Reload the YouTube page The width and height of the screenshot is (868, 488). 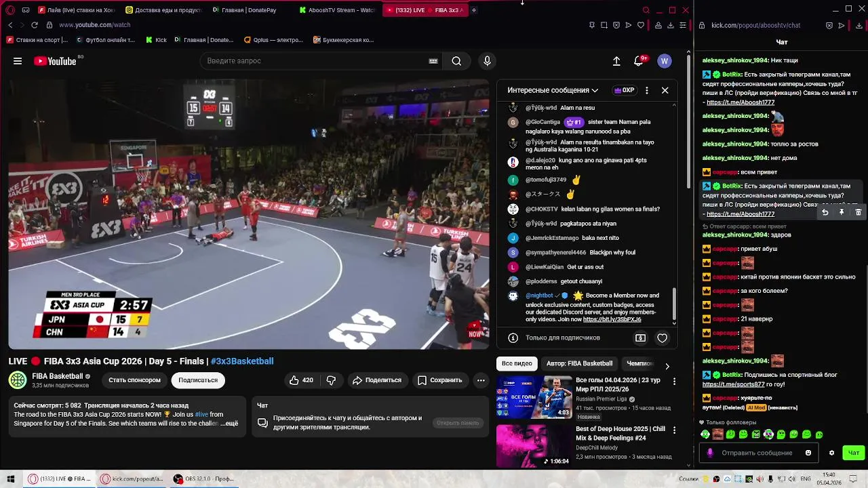point(35,25)
